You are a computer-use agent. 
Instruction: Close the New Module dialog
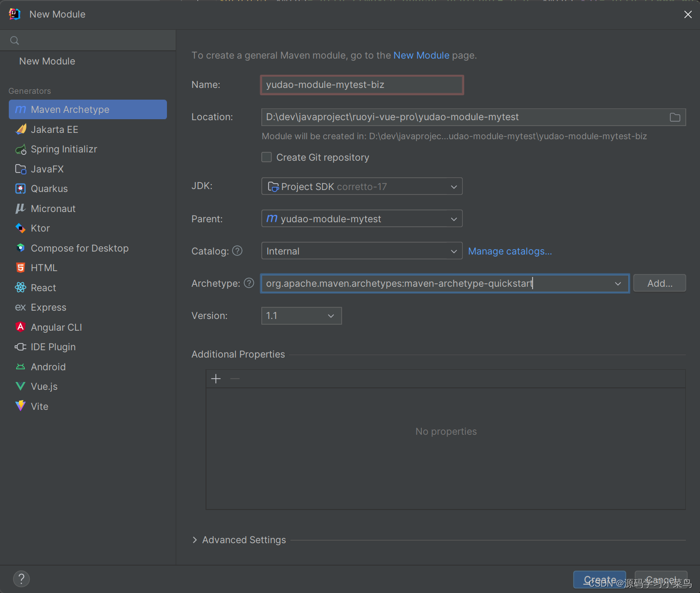pos(688,14)
